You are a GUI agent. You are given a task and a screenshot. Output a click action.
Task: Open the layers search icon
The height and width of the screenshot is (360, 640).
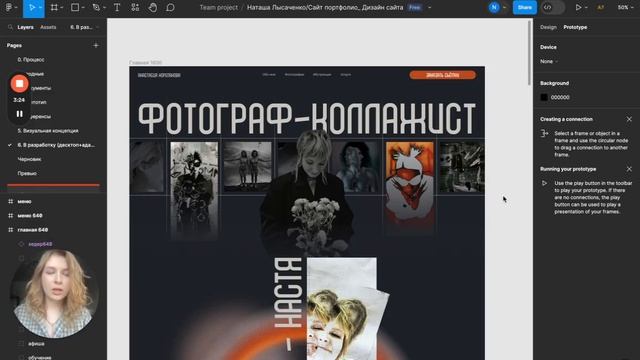click(10, 27)
